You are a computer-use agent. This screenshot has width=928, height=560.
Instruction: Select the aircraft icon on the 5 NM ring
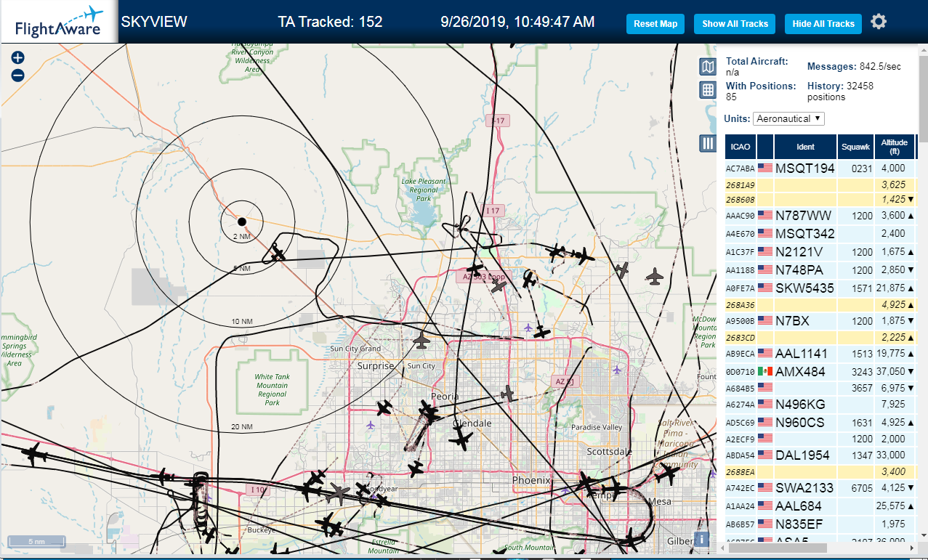tap(277, 254)
